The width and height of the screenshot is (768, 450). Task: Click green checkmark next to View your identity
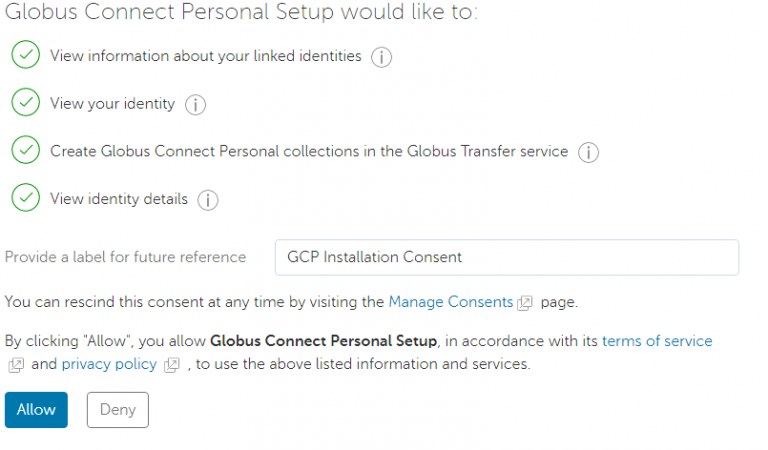pos(25,103)
